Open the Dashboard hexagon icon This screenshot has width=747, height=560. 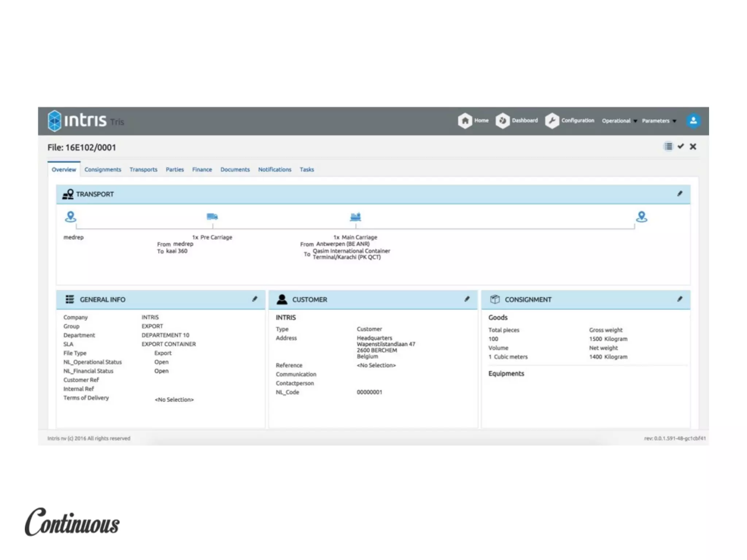click(x=503, y=121)
